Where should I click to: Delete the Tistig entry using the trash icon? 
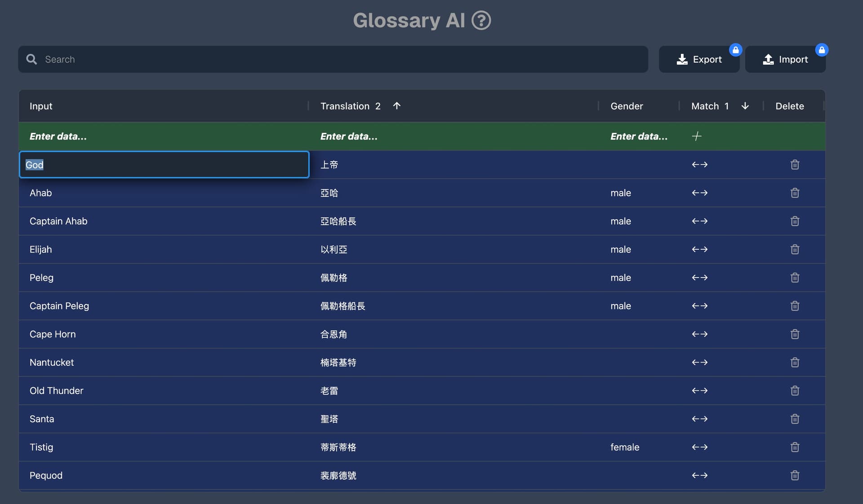[795, 447]
